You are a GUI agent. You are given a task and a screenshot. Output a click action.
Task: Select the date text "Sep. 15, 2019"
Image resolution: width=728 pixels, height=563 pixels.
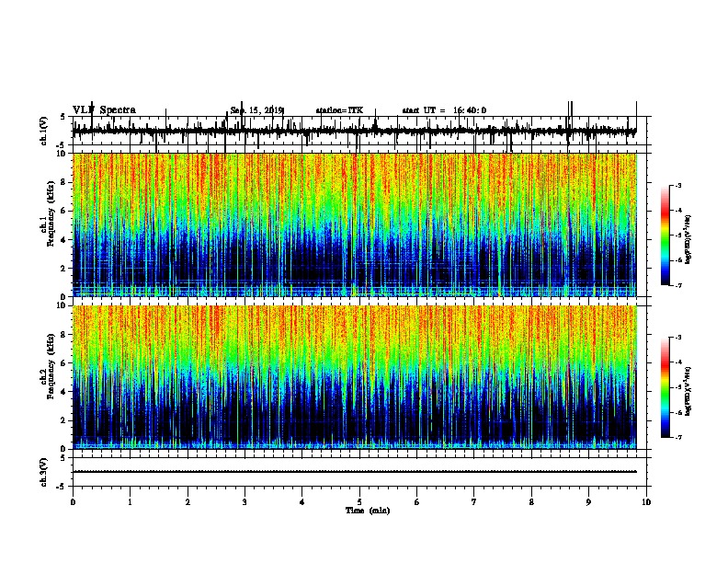coord(256,110)
